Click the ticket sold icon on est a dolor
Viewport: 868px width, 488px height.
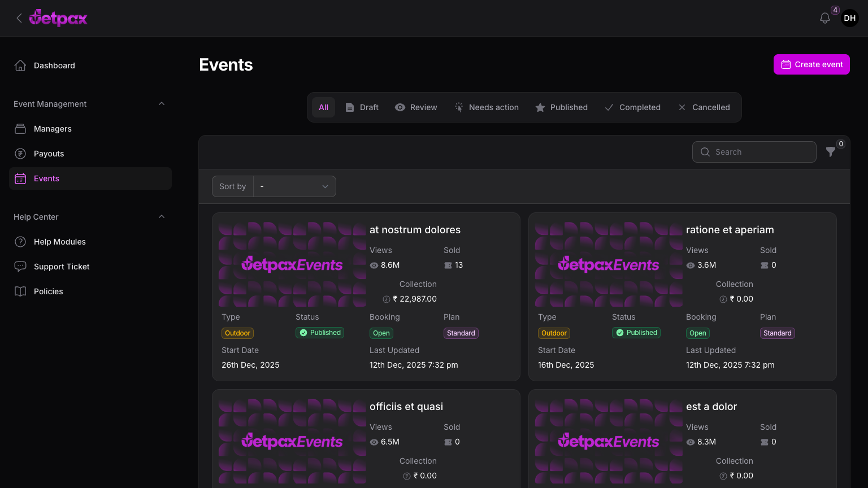(765, 442)
